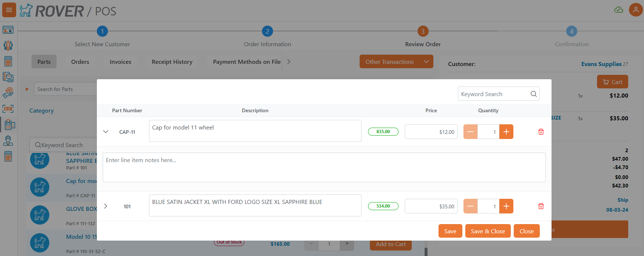Click the keyword search magnifier icon in dialog
The height and width of the screenshot is (256, 644).
click(x=534, y=94)
